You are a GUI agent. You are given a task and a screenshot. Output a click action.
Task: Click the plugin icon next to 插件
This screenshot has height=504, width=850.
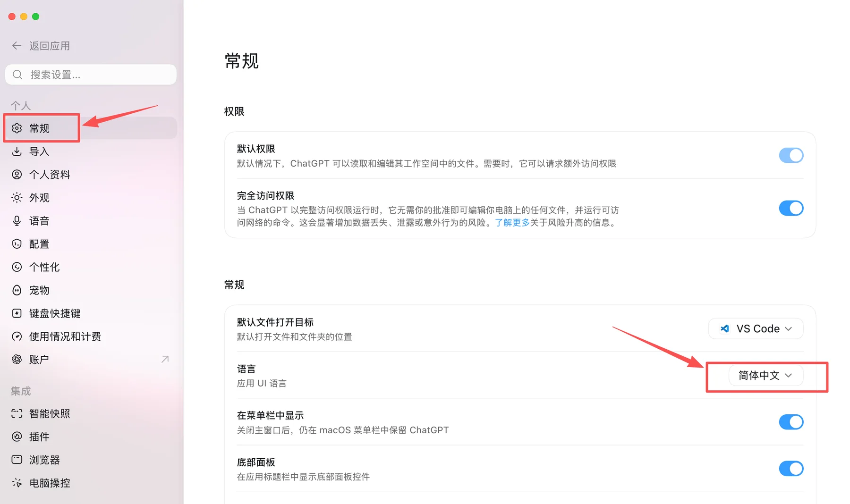[17, 437]
